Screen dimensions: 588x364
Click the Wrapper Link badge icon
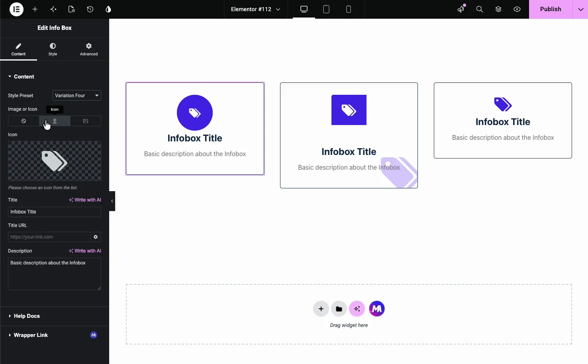pyautogui.click(x=94, y=335)
